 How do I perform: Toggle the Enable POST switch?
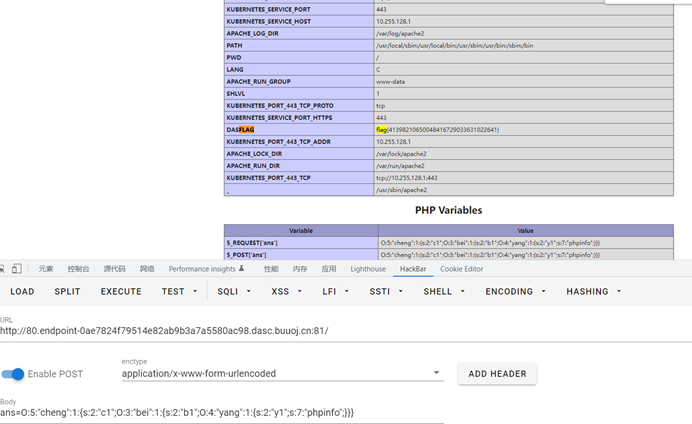pos(13,374)
